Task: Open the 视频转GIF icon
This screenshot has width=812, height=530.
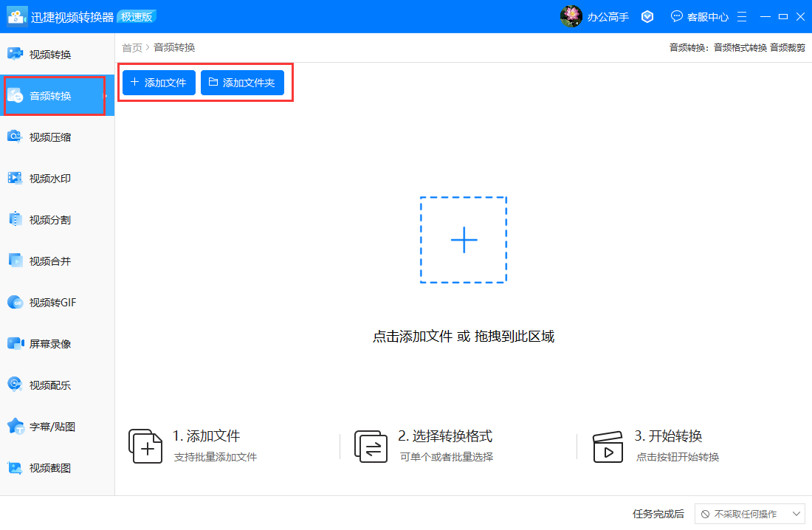Action: [x=16, y=302]
